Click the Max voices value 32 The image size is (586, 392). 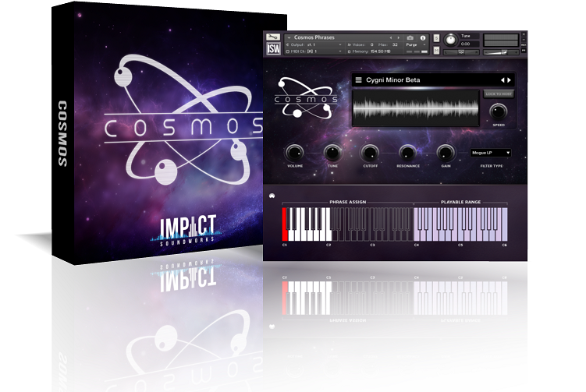tap(395, 44)
